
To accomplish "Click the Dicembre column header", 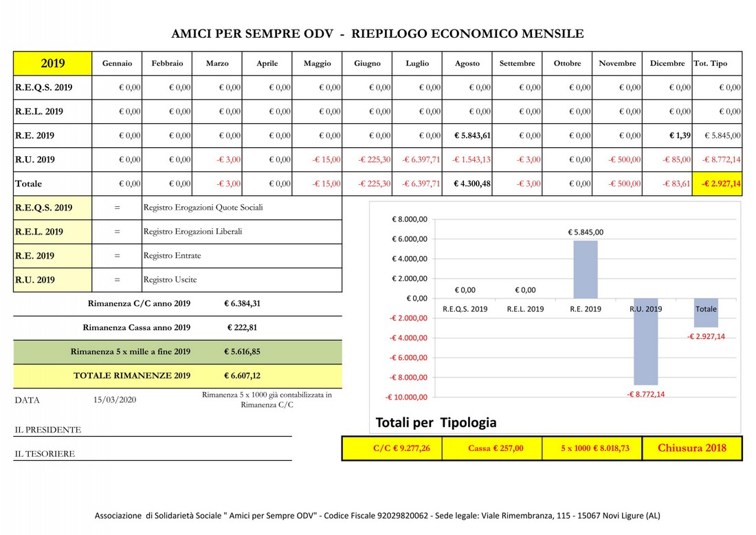I will tap(667, 63).
